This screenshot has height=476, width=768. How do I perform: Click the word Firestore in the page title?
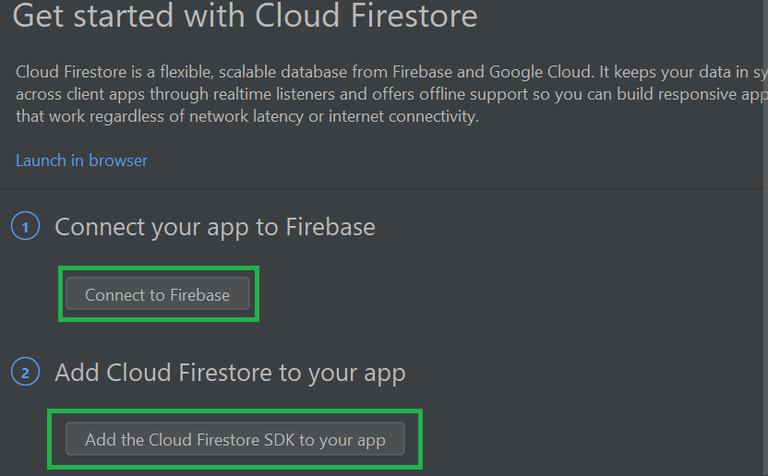point(406,16)
